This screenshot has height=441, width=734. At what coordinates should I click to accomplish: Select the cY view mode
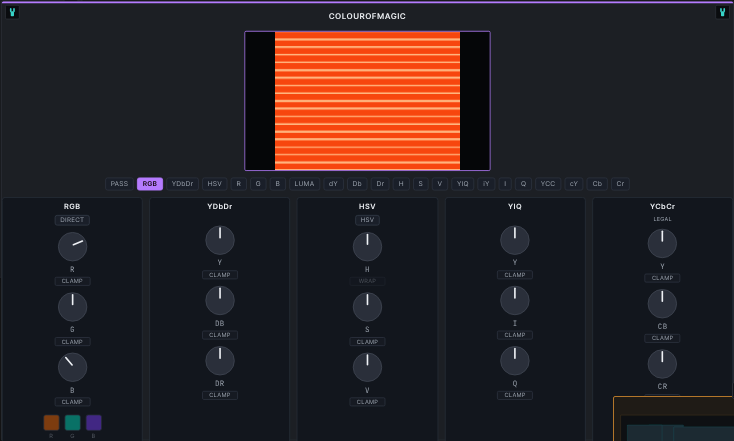click(x=574, y=184)
